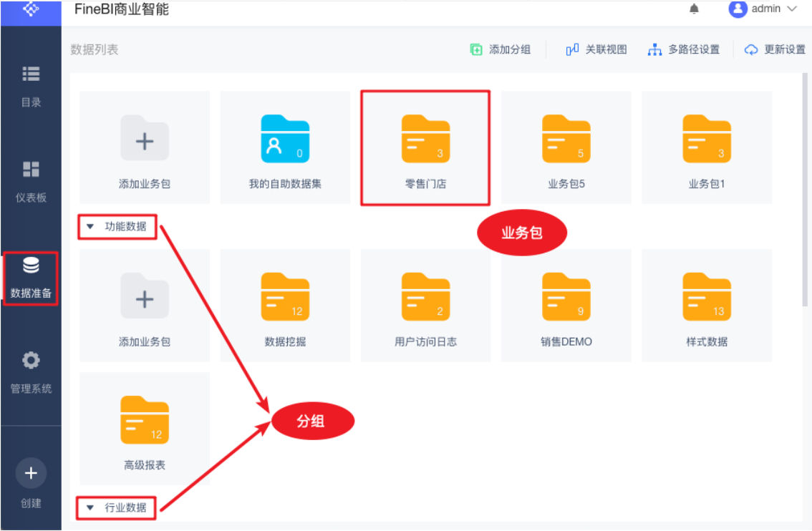
Task: Open 管理系统 gear icon
Action: tap(31, 360)
